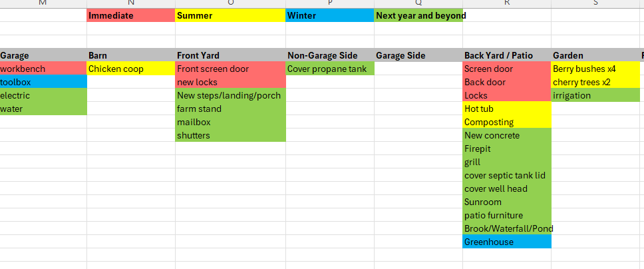Click the Garage header cell
This screenshot has width=644, height=269.
(x=43, y=55)
